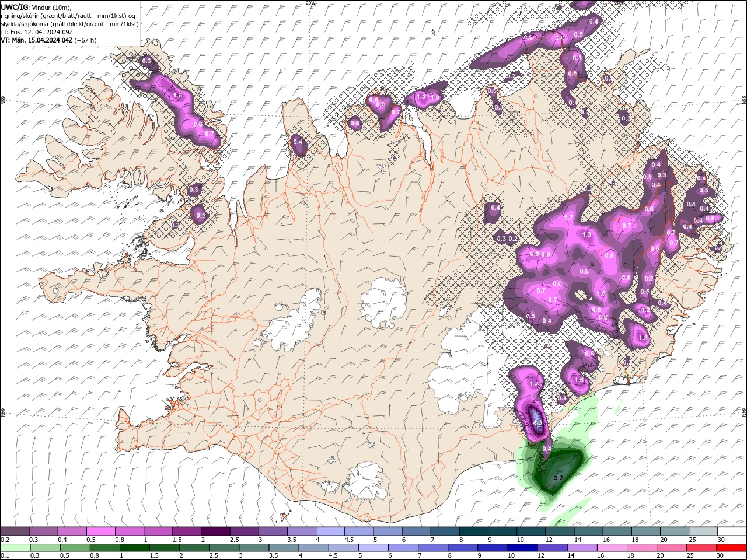Click the "VT: Mán. 15.04.2024 04Z" valid time

coord(37,40)
